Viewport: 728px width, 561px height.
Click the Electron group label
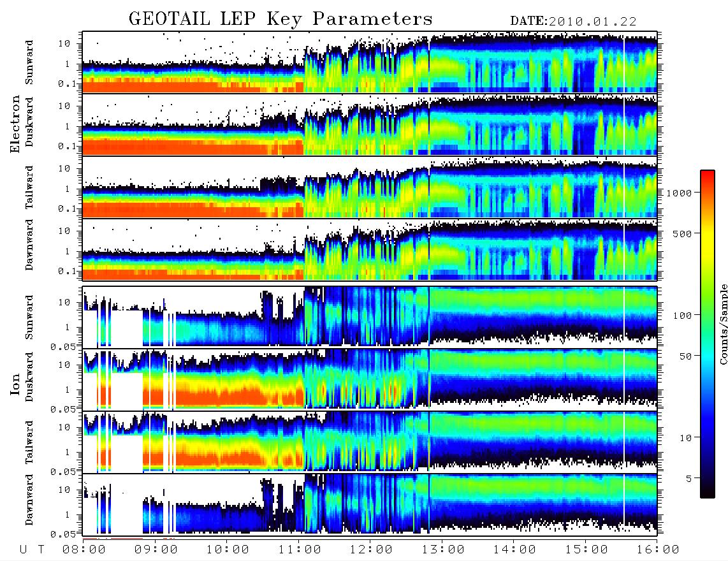tap(15, 124)
